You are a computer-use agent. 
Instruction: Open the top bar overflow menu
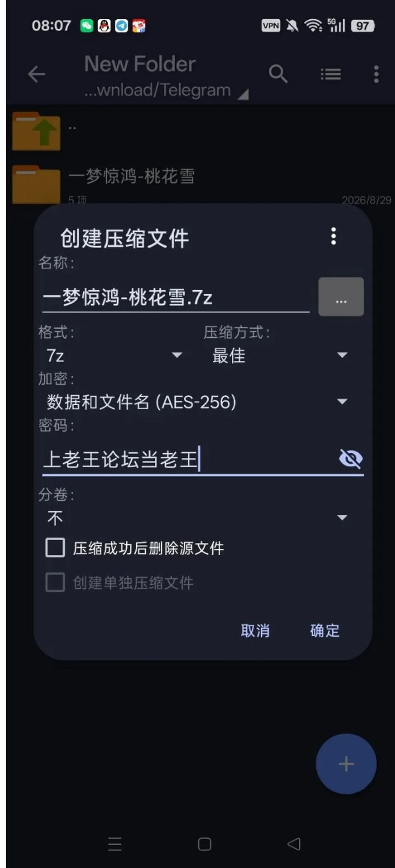click(376, 75)
